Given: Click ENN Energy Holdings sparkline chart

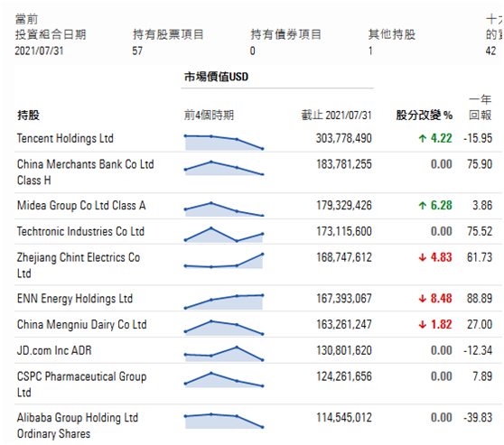Looking at the screenshot, I should click(x=224, y=301).
